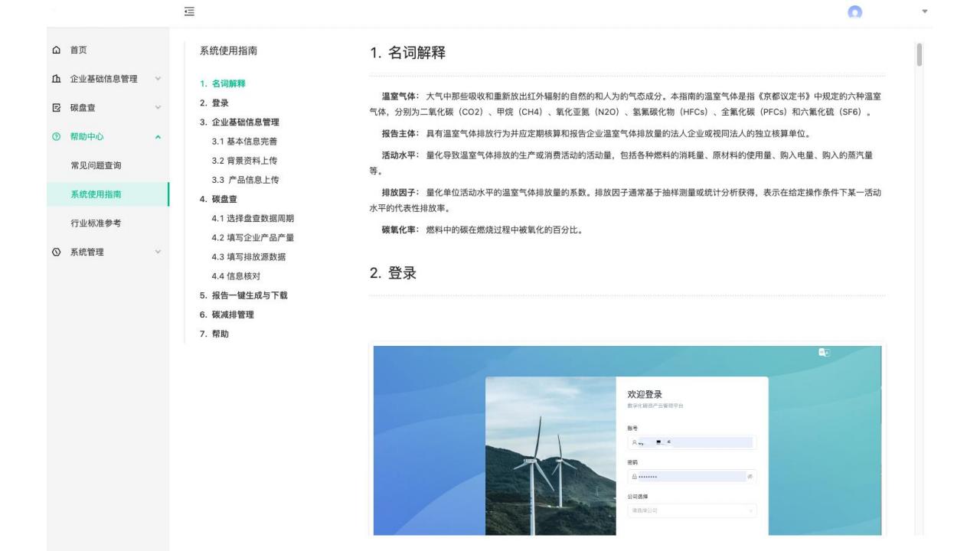Jump to section 1. 名词解释 in outline

pyautogui.click(x=223, y=83)
